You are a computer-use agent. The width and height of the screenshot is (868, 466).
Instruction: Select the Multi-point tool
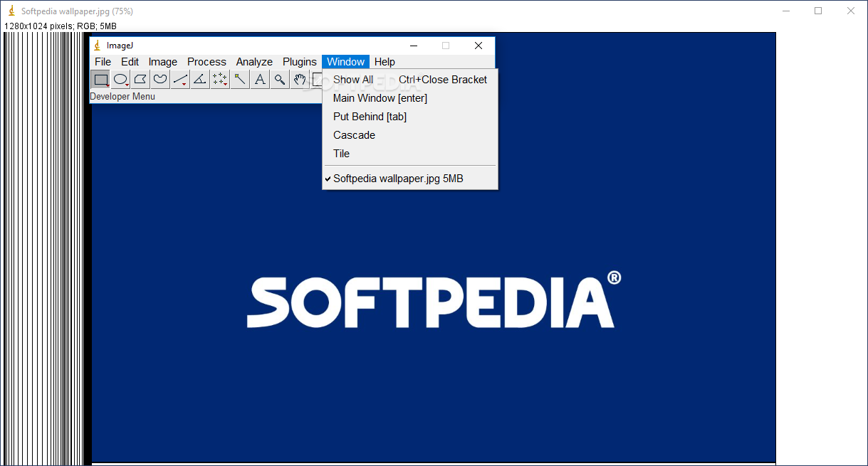221,80
